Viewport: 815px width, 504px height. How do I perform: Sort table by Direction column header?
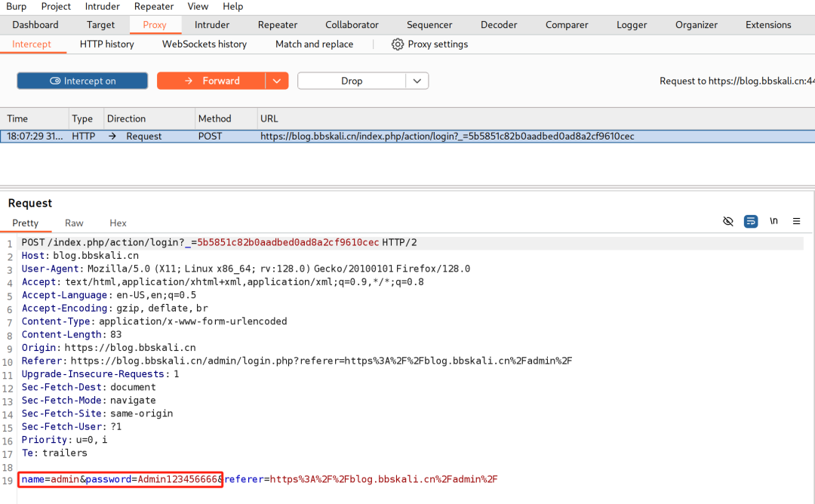click(x=149, y=118)
